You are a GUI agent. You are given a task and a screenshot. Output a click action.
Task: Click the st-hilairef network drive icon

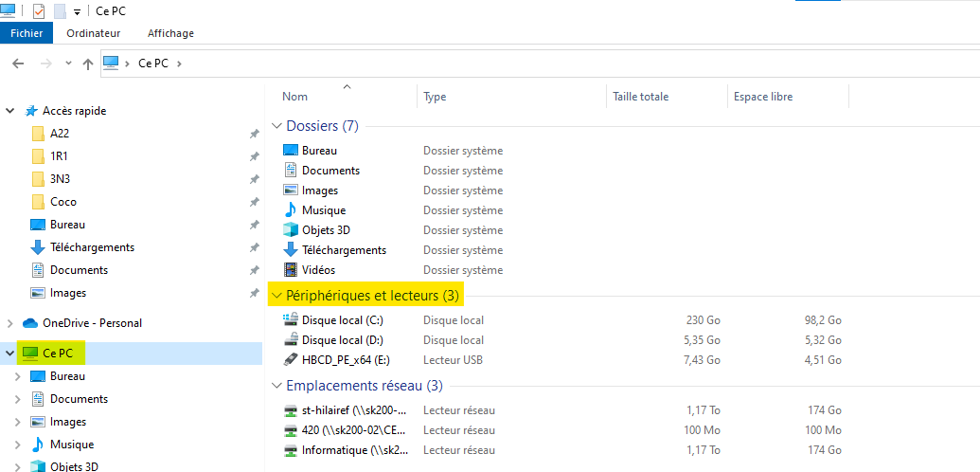[291, 410]
